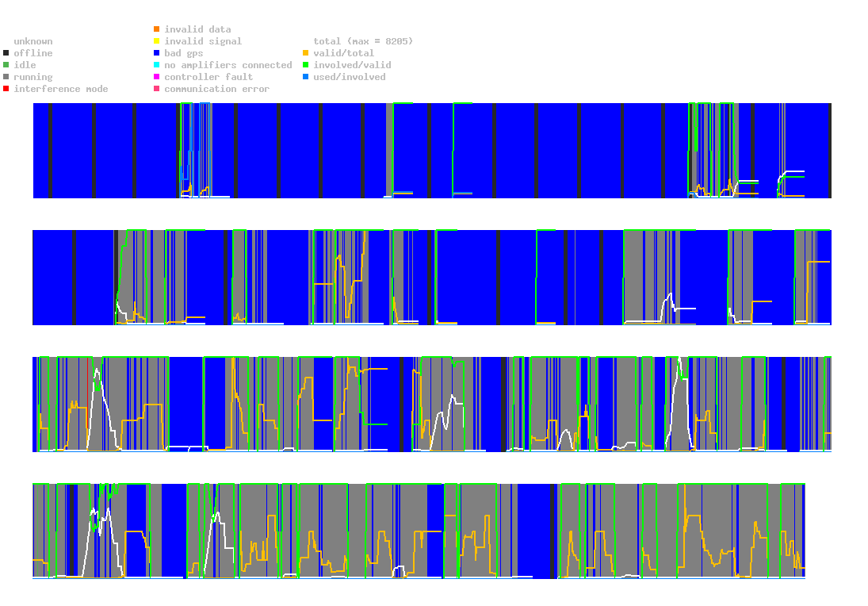Click the yellow invalid signal swatch
Image resolution: width=868 pixels, height=606 pixels.
[x=156, y=41]
